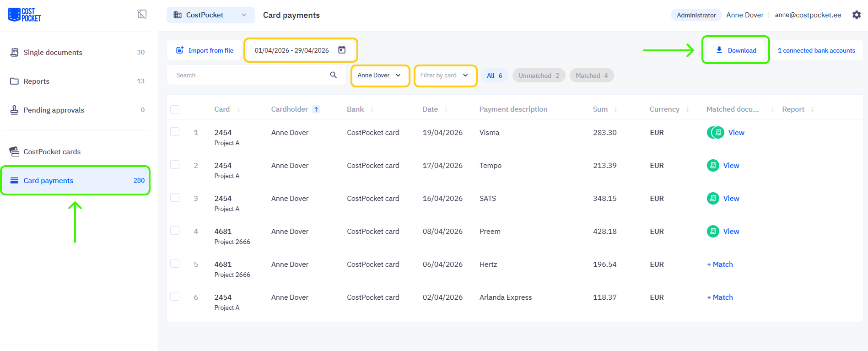Screen dimensions: 868x351
Task: Click the green document icon for Preem
Action: (x=713, y=231)
